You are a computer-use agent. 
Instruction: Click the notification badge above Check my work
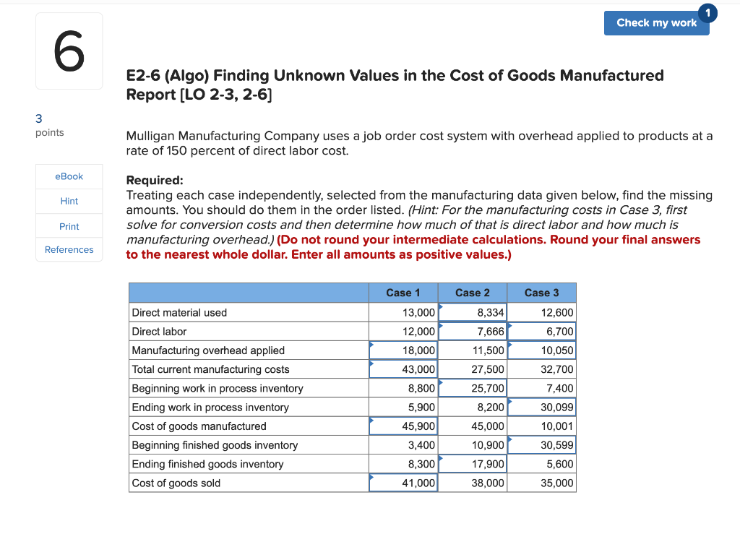click(707, 12)
